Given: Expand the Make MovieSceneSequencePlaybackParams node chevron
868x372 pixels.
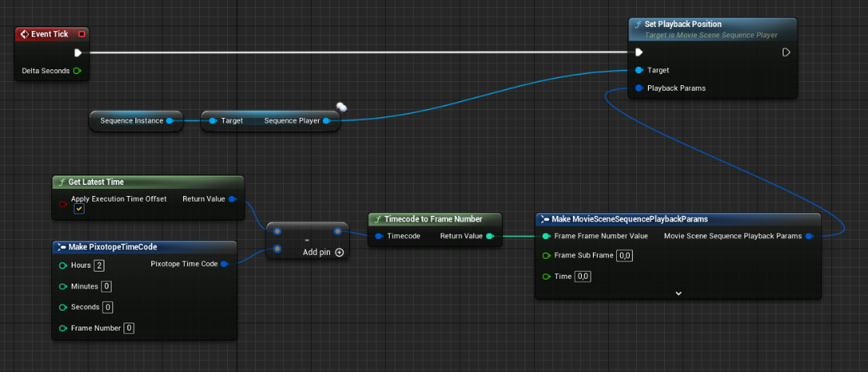Looking at the screenshot, I should pos(678,293).
